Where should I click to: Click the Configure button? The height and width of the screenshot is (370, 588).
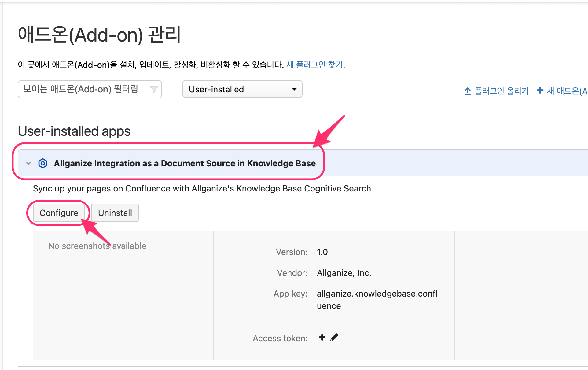(59, 213)
